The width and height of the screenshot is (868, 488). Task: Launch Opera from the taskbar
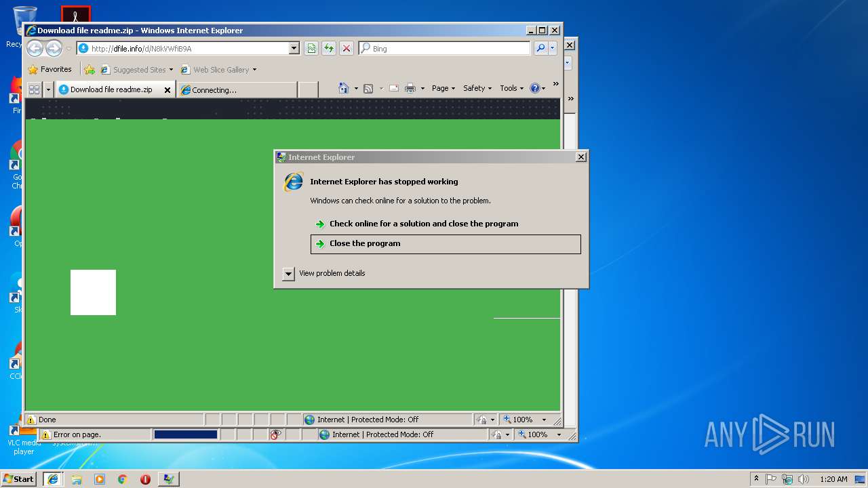click(x=145, y=479)
